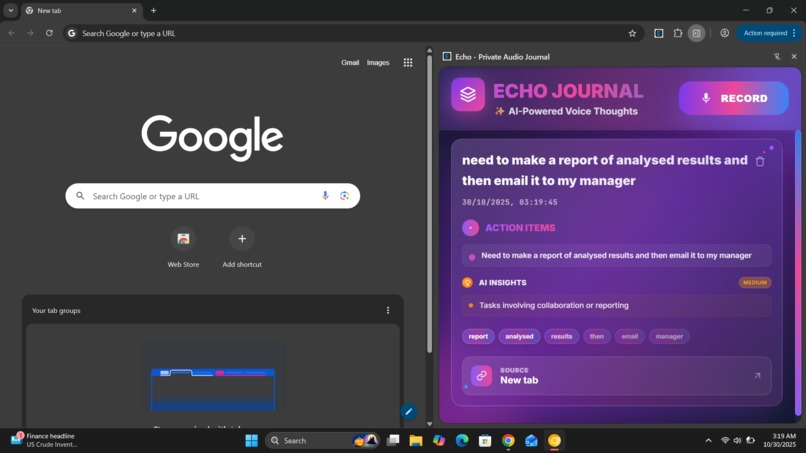
Task: Open the Chrome profile icon
Action: coord(724,33)
